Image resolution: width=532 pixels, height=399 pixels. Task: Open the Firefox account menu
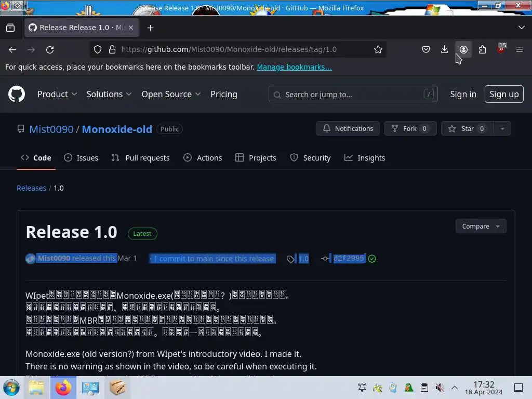click(463, 49)
